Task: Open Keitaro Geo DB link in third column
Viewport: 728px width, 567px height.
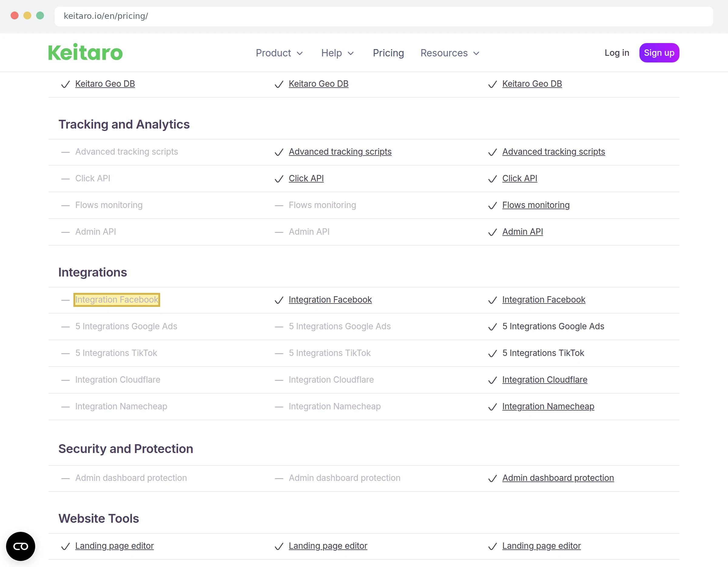Action: (x=532, y=84)
